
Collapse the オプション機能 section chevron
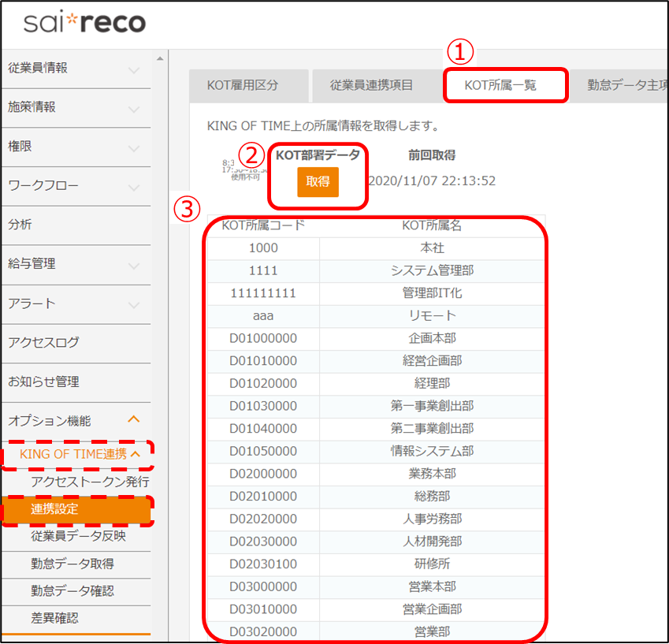[x=134, y=419]
